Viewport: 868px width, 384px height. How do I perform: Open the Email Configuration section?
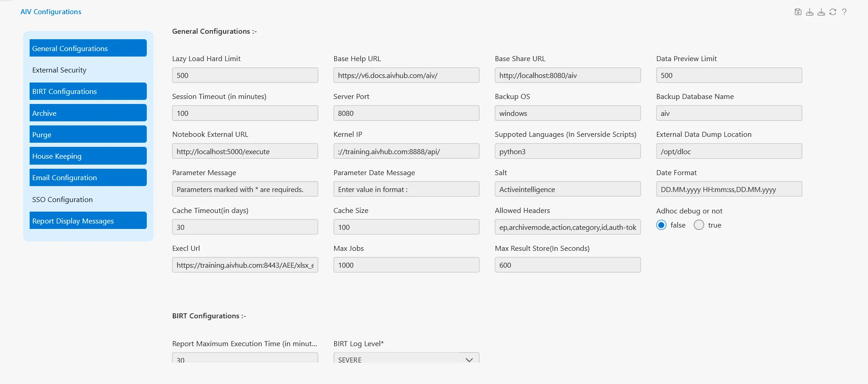88,177
